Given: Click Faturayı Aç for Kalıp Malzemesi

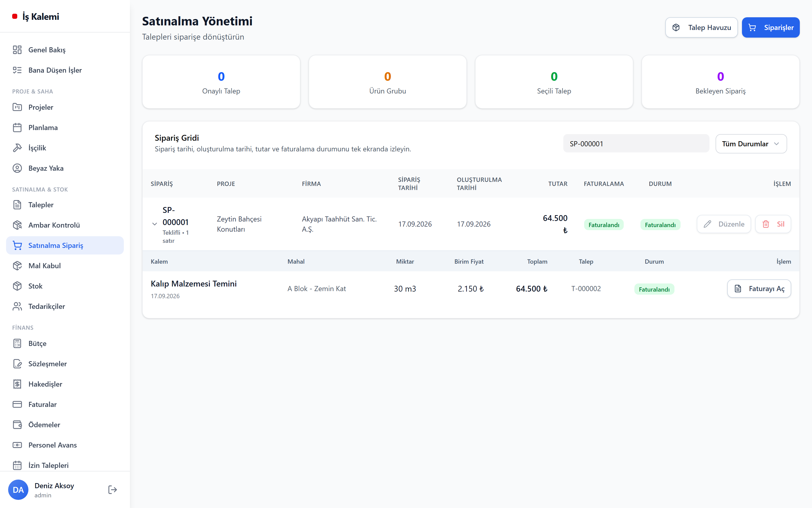Looking at the screenshot, I should click(759, 289).
